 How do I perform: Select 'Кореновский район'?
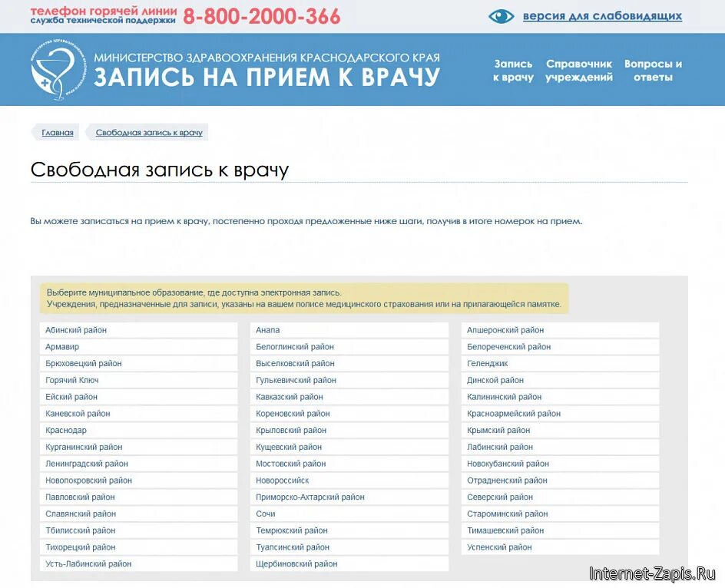349,413
